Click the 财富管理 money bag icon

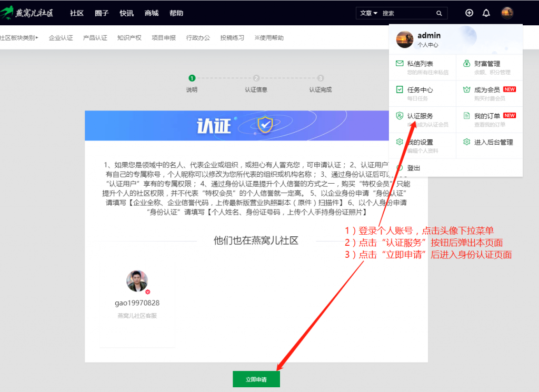tap(466, 64)
